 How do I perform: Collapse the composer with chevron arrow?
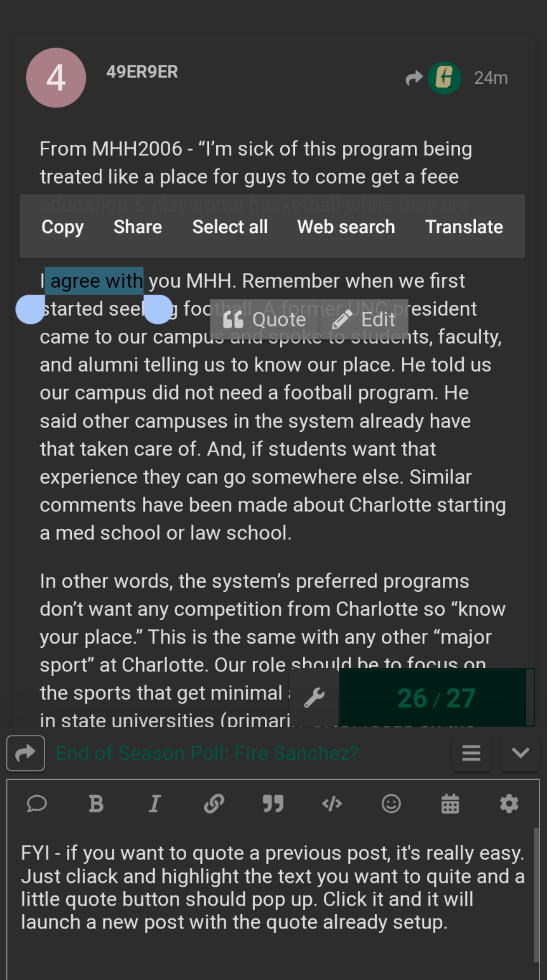pyautogui.click(x=520, y=753)
